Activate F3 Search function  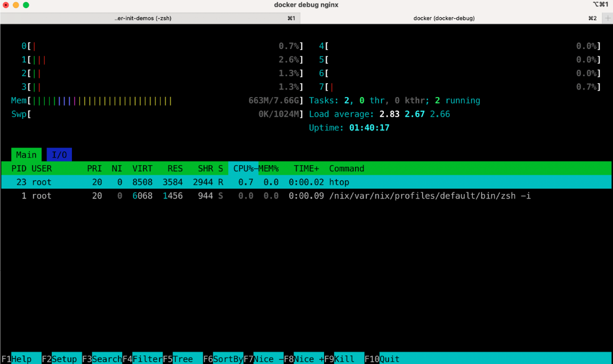pos(106,359)
